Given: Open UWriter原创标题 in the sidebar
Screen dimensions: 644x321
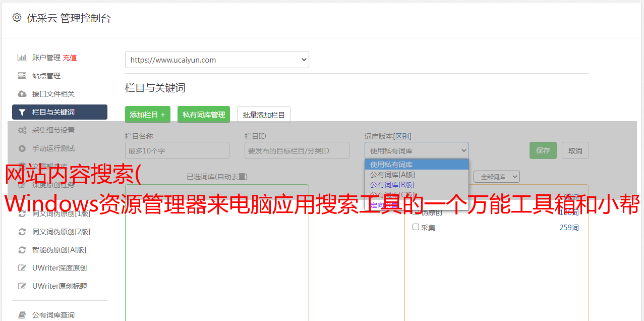Looking at the screenshot, I should [60, 286].
